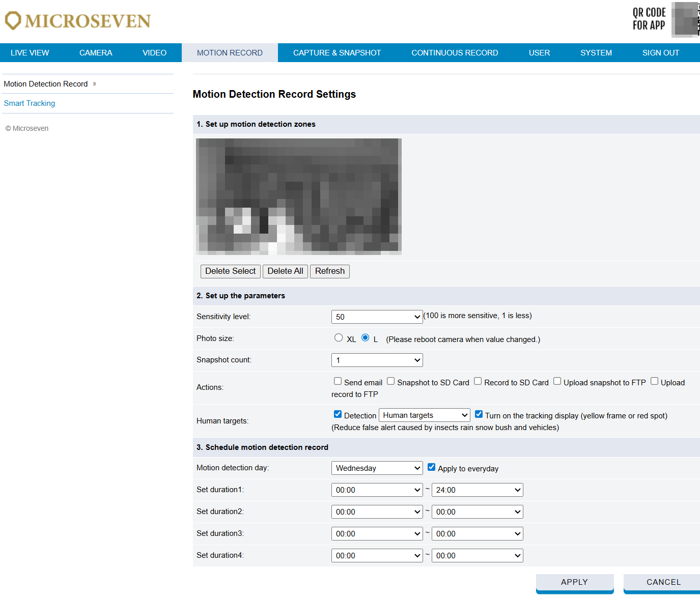This screenshot has height=597, width=700.
Task: Open the Sensitivity level dropdown
Action: click(377, 317)
